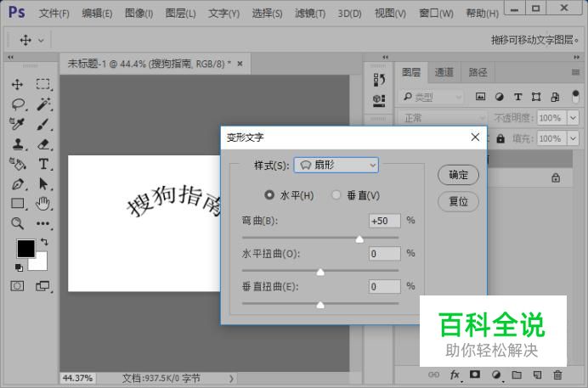
Task: Select the Clone Stamp tool
Action: (x=18, y=143)
